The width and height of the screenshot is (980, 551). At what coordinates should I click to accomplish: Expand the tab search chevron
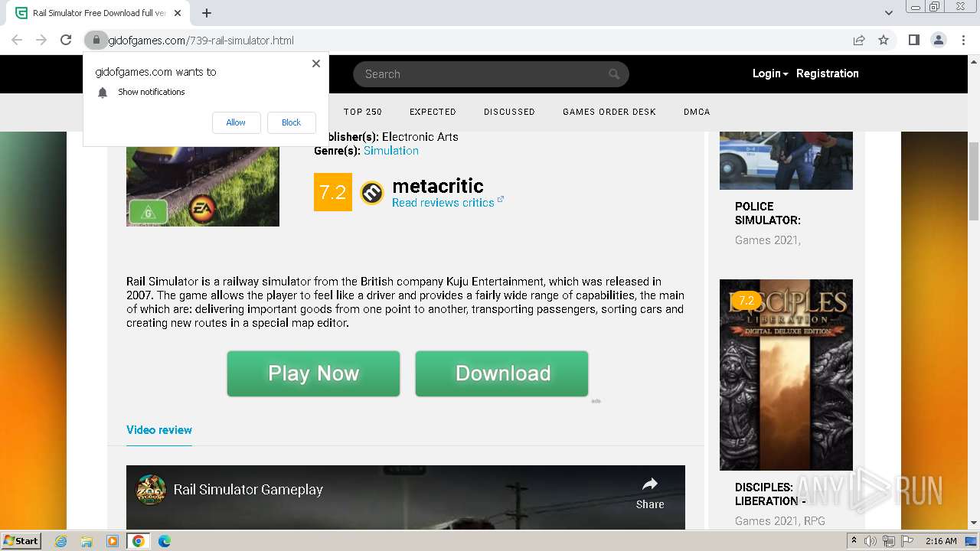tap(888, 12)
